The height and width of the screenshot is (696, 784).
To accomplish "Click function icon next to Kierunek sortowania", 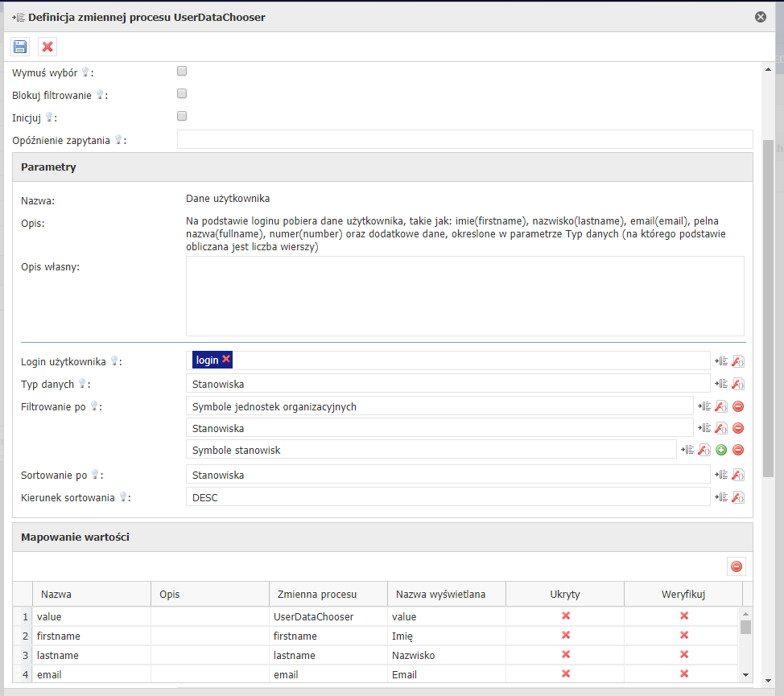I will (737, 497).
